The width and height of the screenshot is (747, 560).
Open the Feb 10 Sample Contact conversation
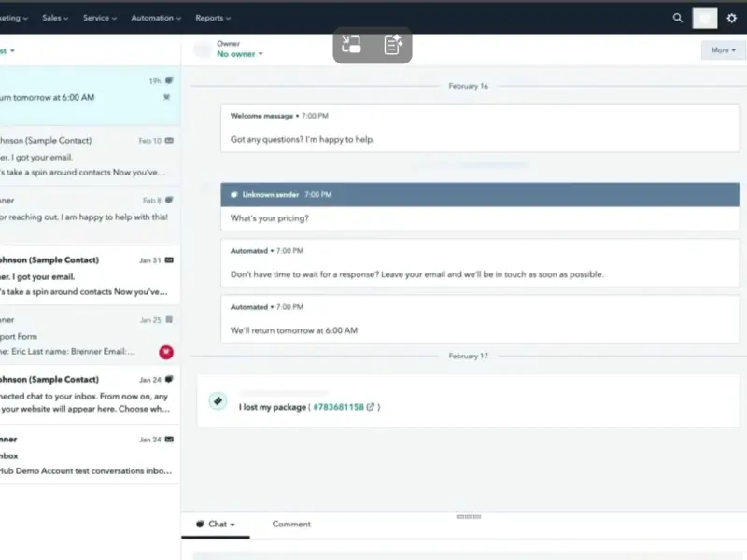(89, 156)
